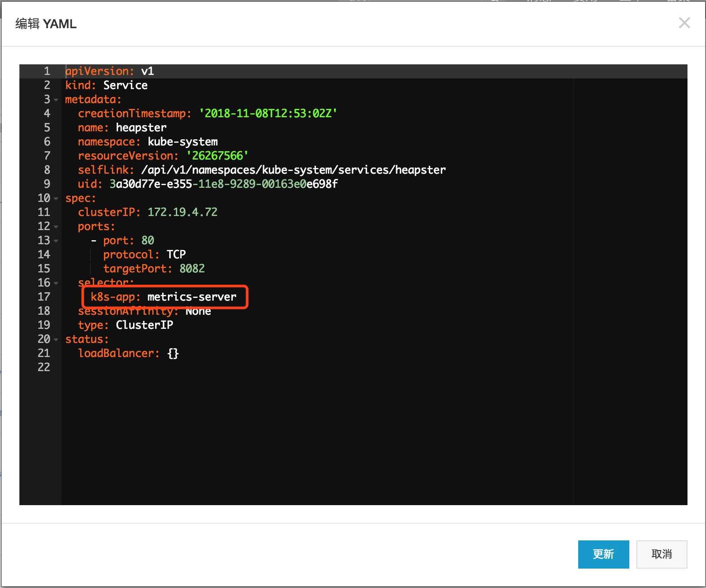Click the uid value 3a30d77e-e355-11e8-9289-00163e0e698f
This screenshot has height=588, width=706.
pyautogui.click(x=223, y=184)
